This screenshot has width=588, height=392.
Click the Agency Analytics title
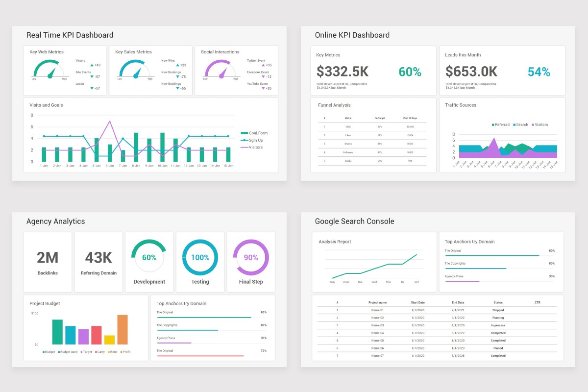(x=55, y=221)
